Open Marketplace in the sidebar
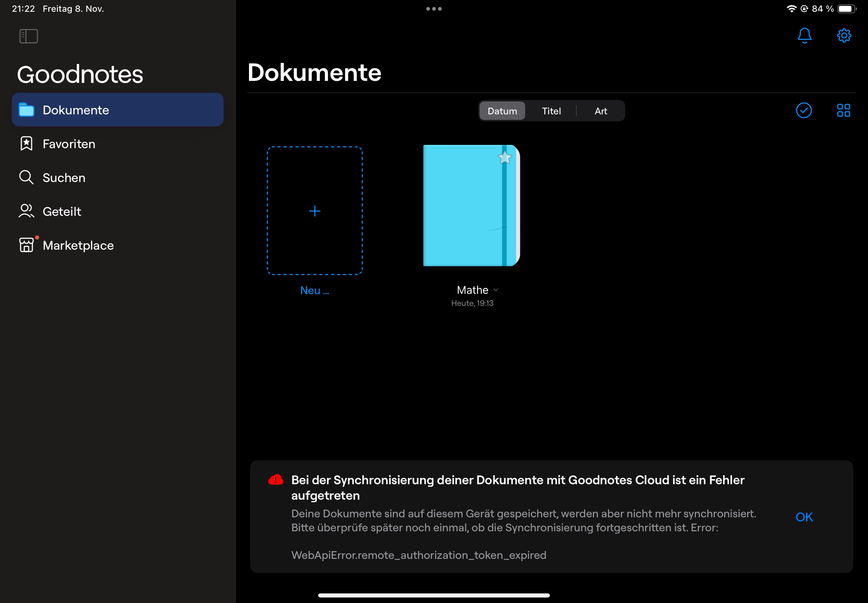This screenshot has height=603, width=868. pos(118,246)
